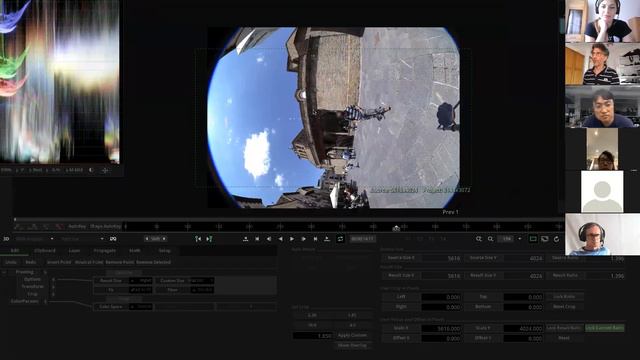Click the Undo button

click(11, 262)
